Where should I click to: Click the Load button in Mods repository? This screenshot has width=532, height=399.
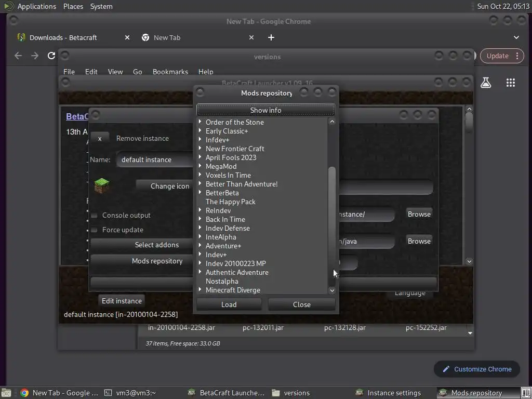(x=229, y=304)
